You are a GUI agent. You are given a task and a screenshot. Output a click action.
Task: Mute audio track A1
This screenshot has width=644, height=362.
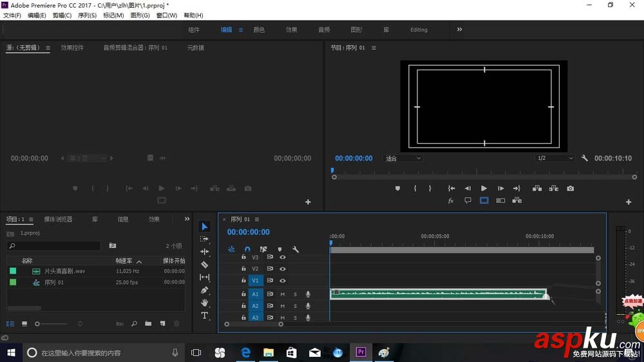[x=283, y=294]
